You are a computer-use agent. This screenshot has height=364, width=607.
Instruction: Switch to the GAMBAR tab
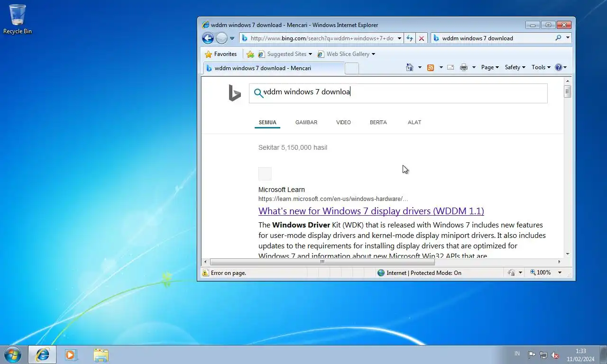point(306,122)
